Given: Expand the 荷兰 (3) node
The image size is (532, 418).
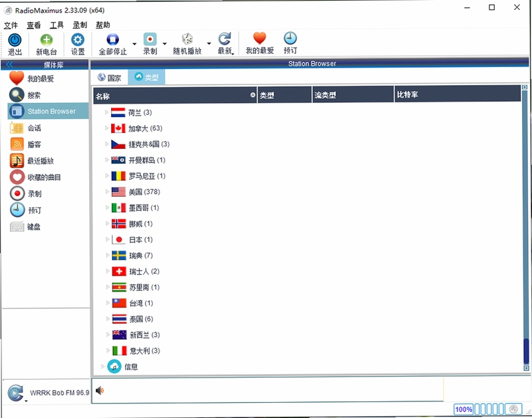Looking at the screenshot, I should (x=106, y=112).
